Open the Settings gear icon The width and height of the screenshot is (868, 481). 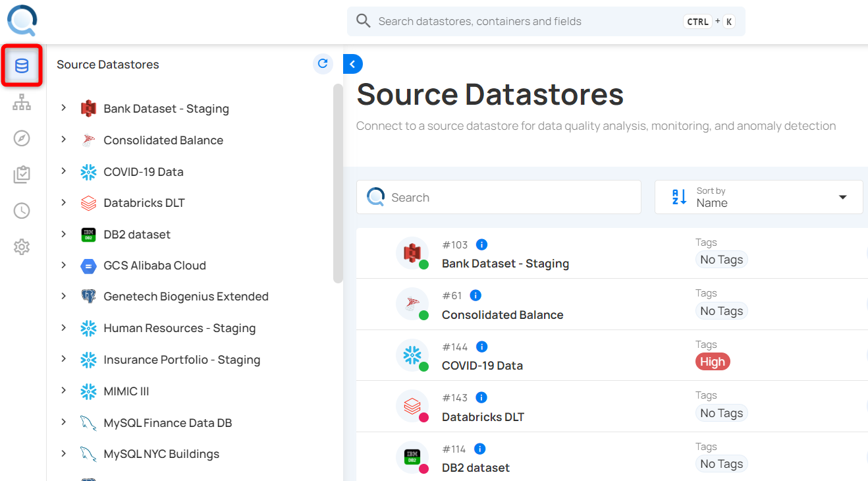[22, 247]
